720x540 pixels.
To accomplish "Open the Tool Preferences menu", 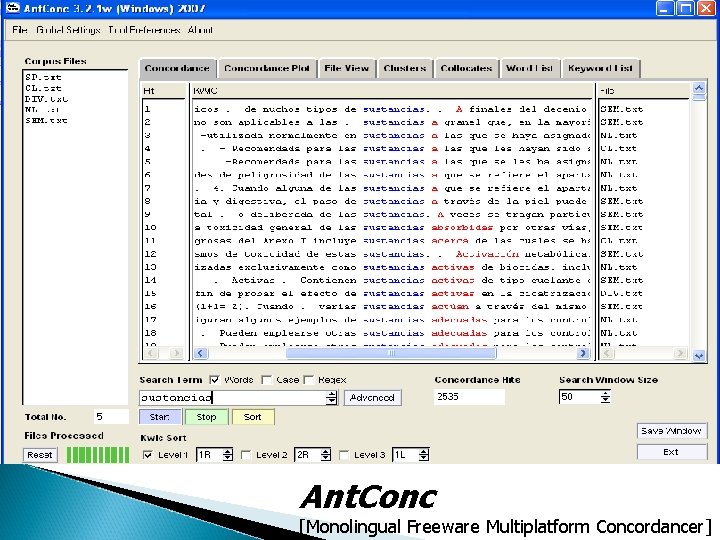I will pyautogui.click(x=144, y=30).
